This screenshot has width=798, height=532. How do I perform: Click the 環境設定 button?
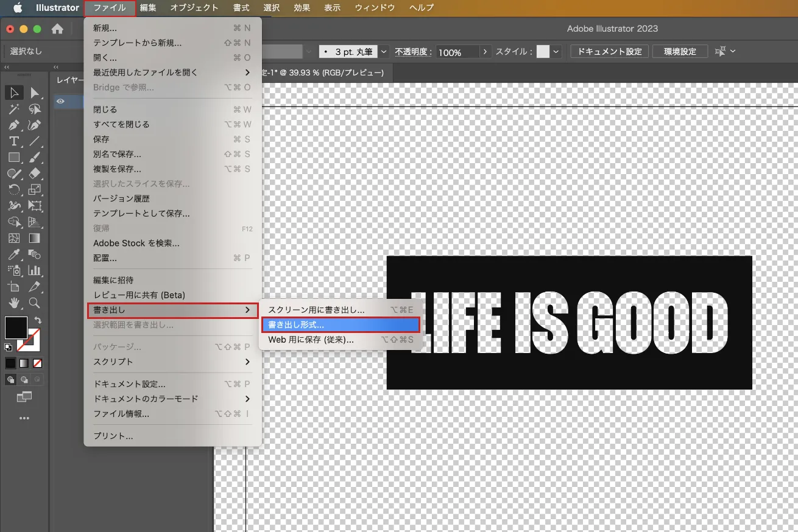(679, 51)
